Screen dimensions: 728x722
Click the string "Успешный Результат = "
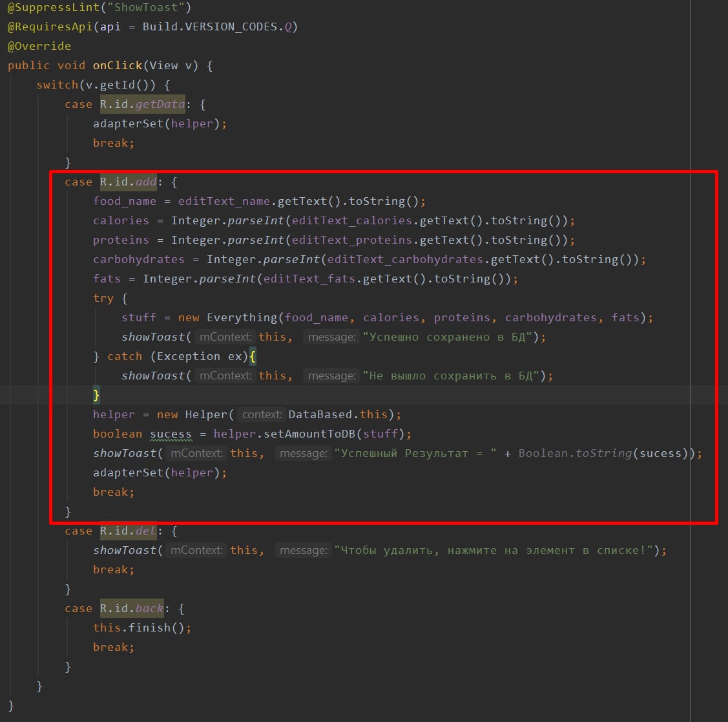[415, 454]
